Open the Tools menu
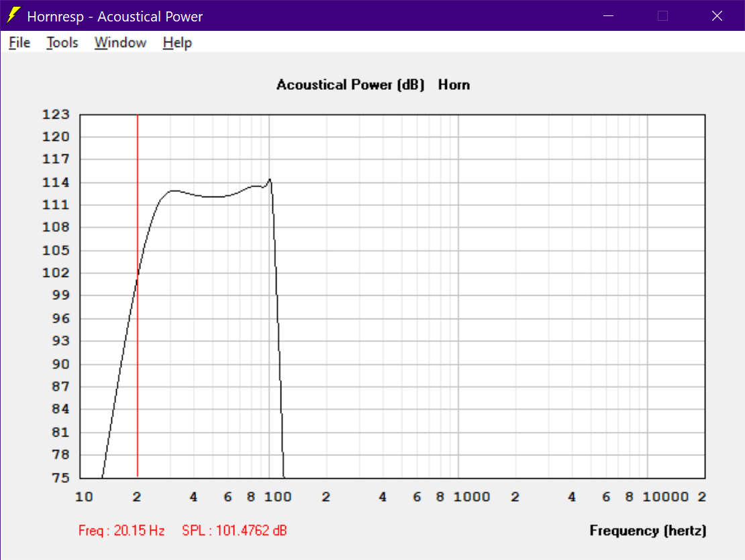Screen dimensions: 745x560 62,43
